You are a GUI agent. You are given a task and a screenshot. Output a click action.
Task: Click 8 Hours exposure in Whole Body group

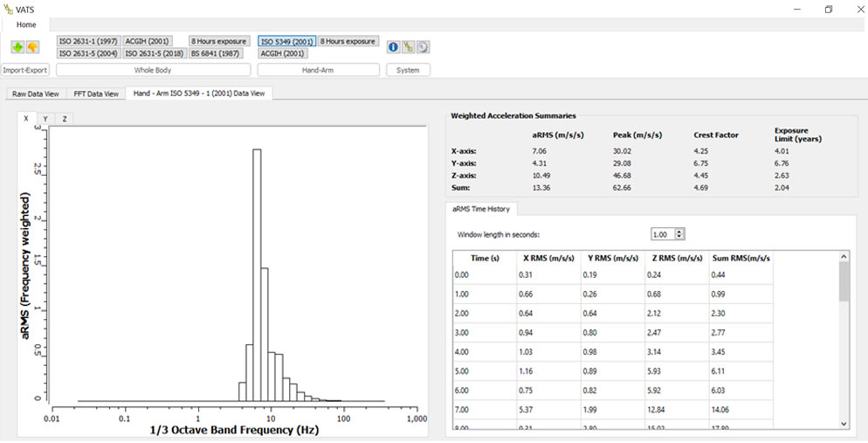coord(219,42)
